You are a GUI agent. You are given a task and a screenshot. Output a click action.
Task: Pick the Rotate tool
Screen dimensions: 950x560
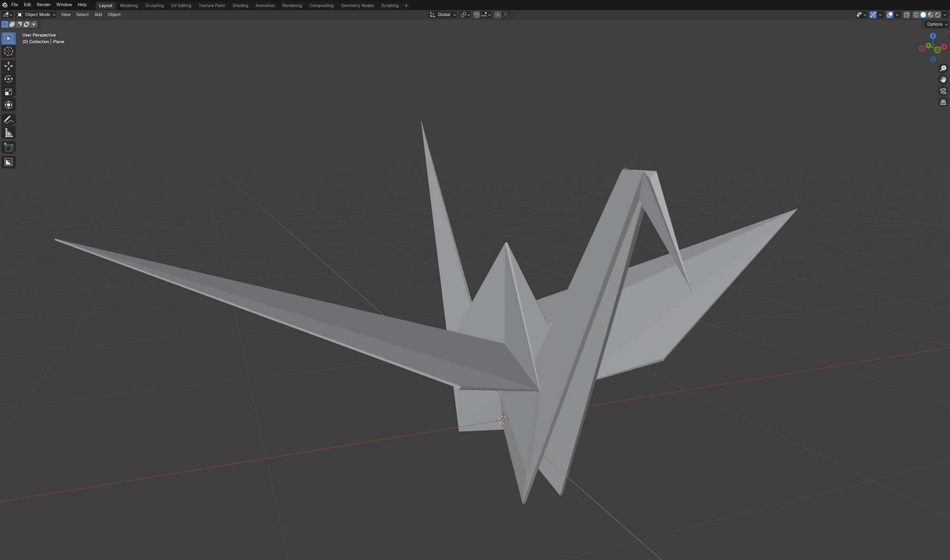pos(8,79)
